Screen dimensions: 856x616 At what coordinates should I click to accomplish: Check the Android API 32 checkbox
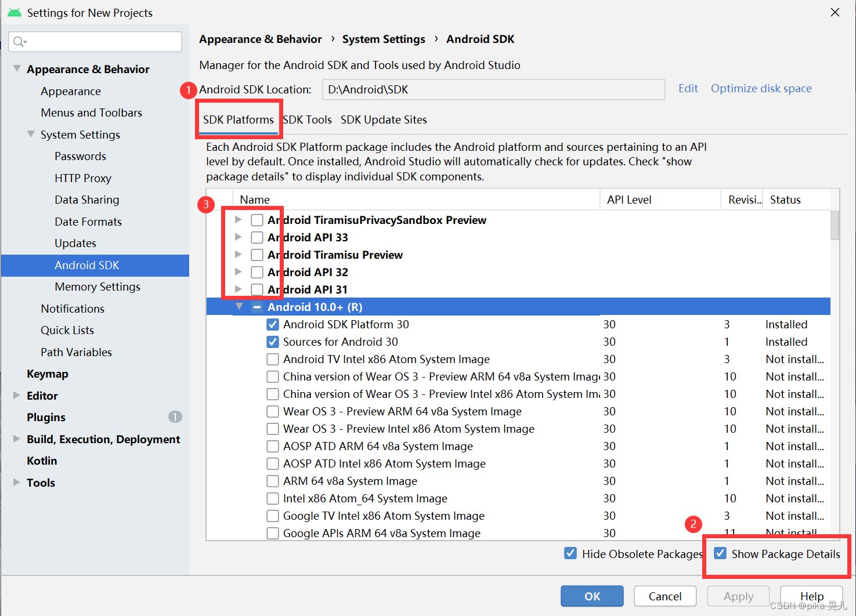pyautogui.click(x=257, y=273)
